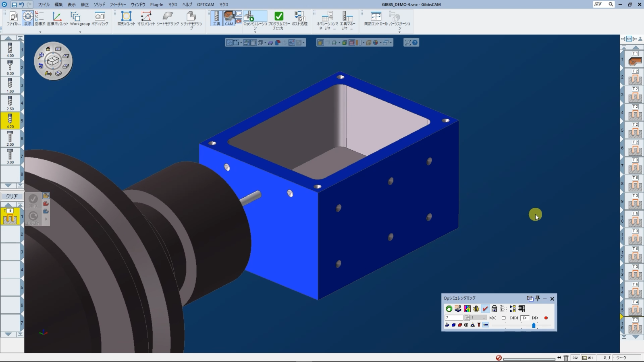Viewport: 644px width, 362px height.
Task: Click the search icon at top right
Action: click(611, 4)
